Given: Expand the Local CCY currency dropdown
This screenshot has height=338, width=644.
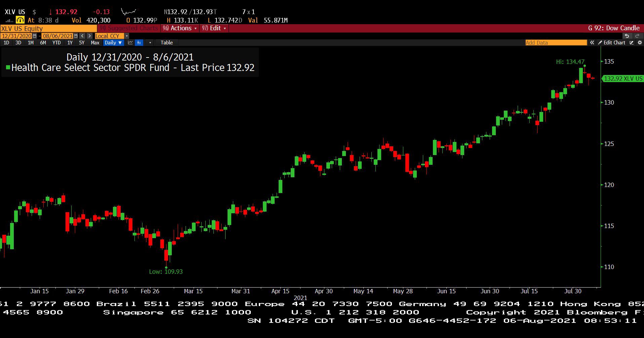Looking at the screenshot, I should [127, 36].
